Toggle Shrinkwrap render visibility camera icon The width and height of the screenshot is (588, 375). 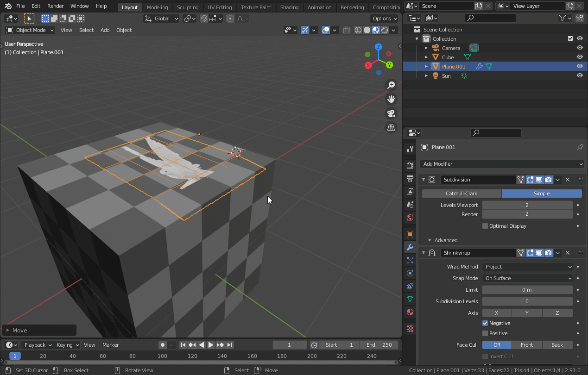(x=549, y=253)
